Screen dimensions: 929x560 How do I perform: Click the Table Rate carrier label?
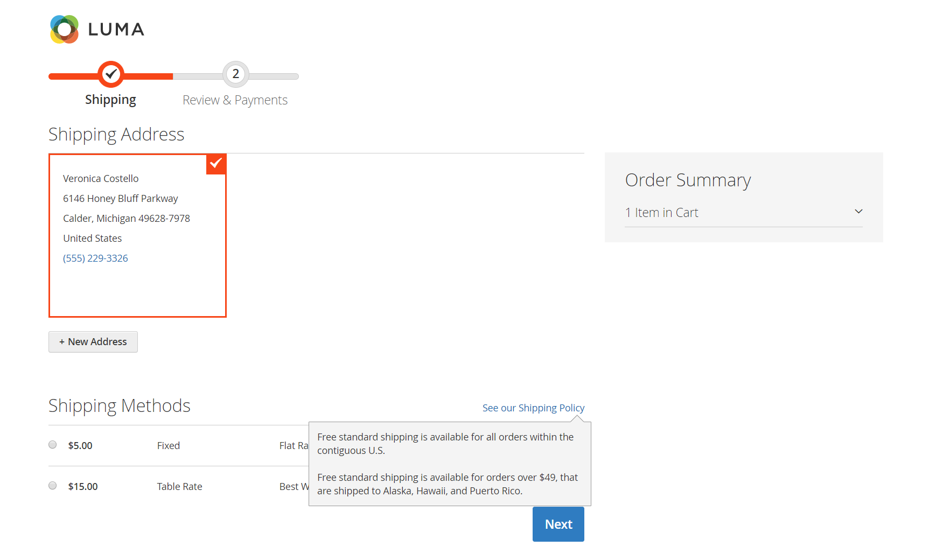pyautogui.click(x=180, y=487)
